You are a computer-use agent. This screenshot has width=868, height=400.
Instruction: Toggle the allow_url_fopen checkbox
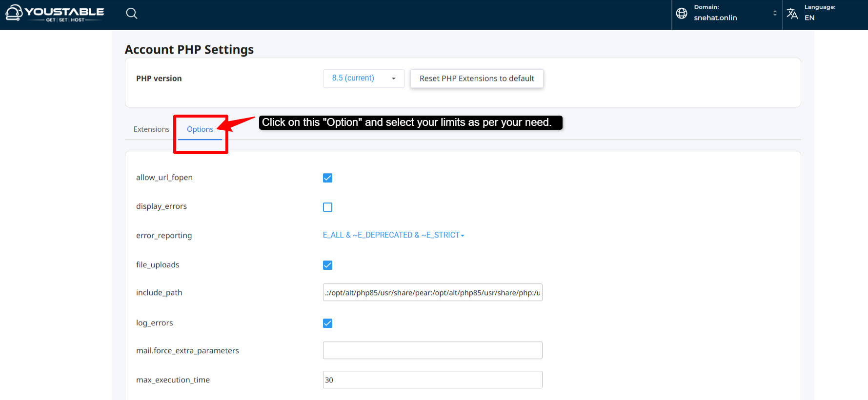click(x=328, y=178)
